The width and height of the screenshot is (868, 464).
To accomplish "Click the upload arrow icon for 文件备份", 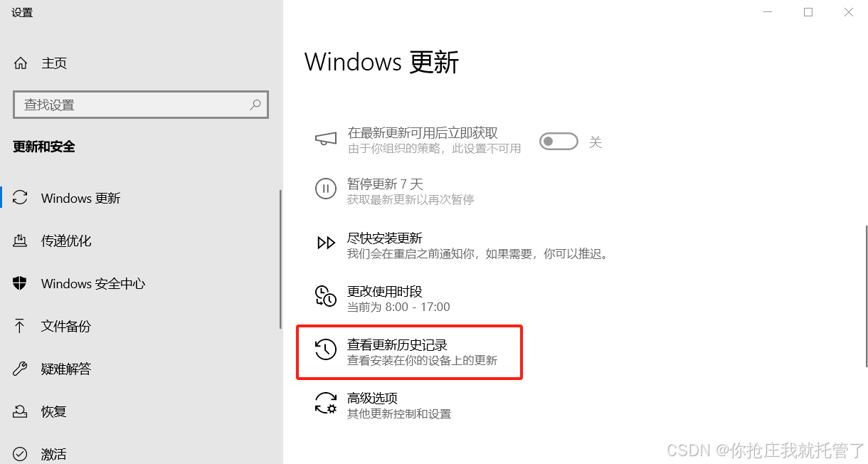I will point(20,326).
